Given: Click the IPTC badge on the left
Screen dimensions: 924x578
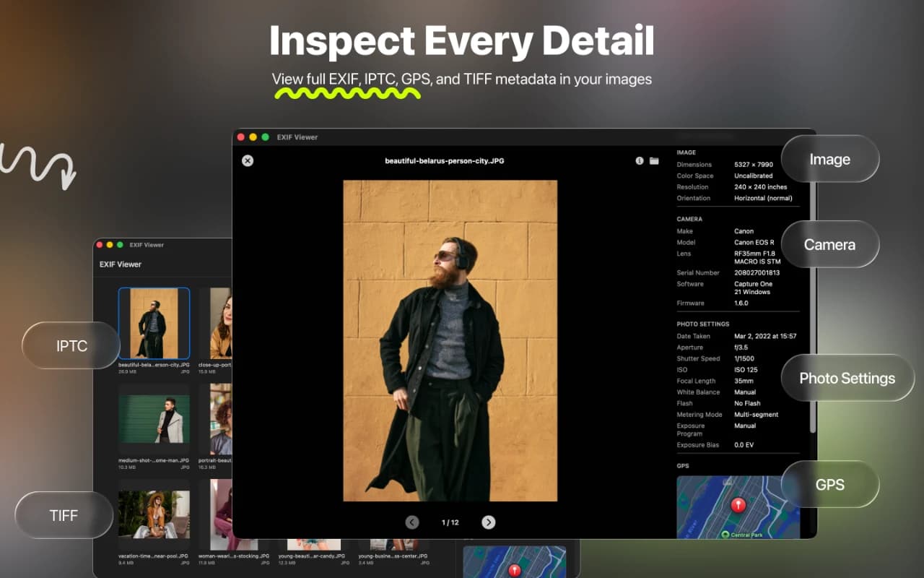Looking at the screenshot, I should (x=71, y=345).
